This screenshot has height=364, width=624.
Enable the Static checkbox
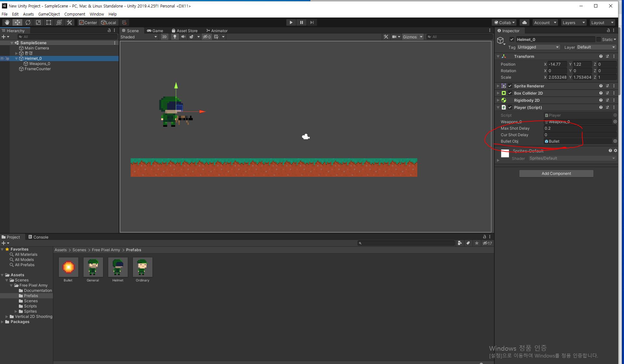598,39
